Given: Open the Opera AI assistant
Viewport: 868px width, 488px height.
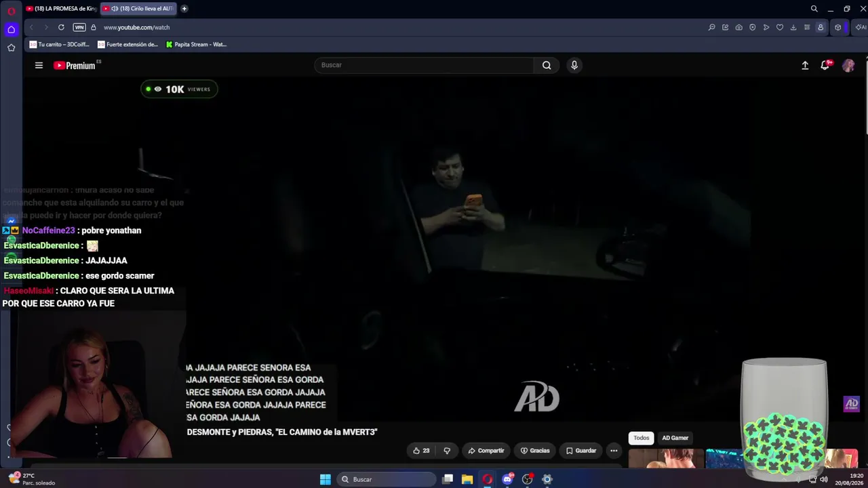Looking at the screenshot, I should click(x=861, y=27).
